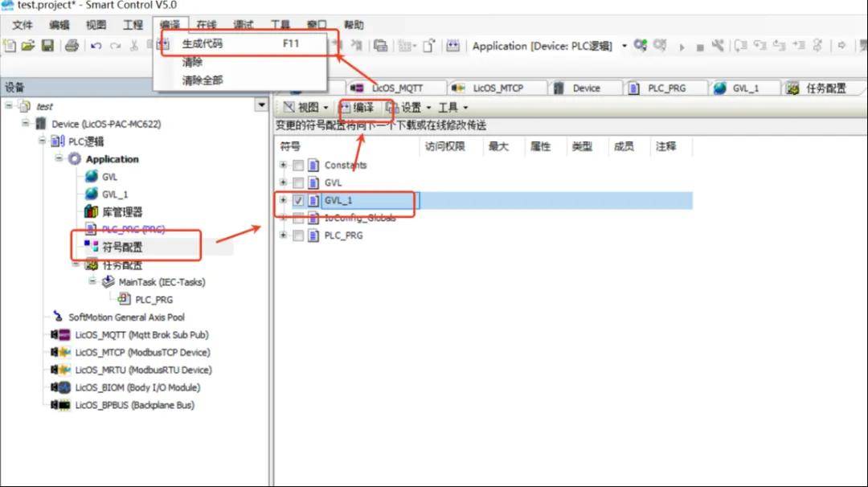Click the wrench icon in main toolbar

pos(718,46)
